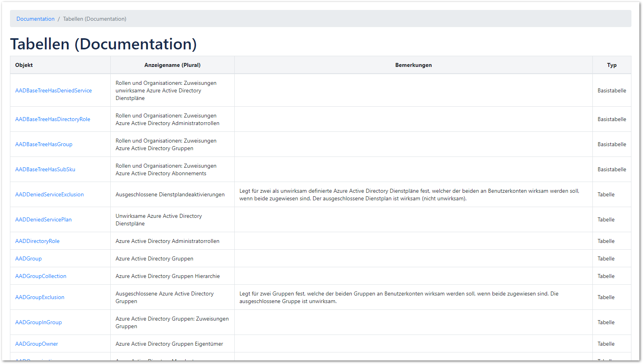Click Tabelle in the AADGroupOwner row
This screenshot has height=364, width=643.
click(606, 344)
